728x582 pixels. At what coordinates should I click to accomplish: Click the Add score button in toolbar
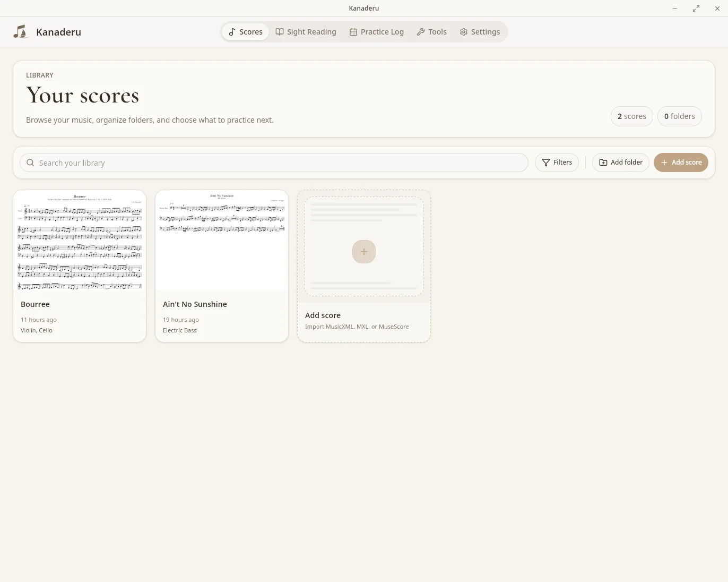(x=681, y=162)
